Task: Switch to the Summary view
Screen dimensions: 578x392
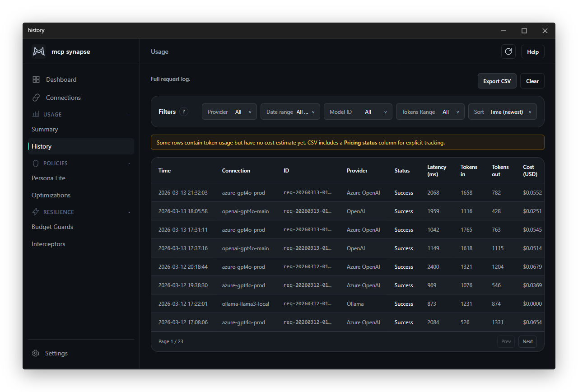Action: 45,129
